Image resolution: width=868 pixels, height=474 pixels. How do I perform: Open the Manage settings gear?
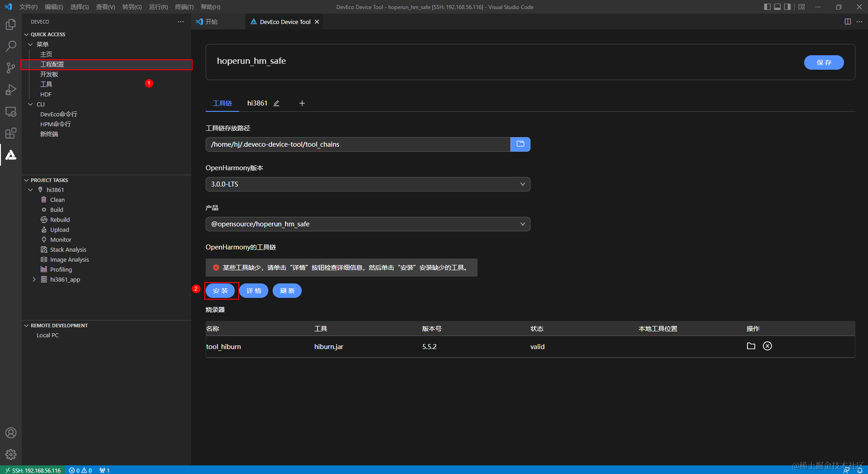[11, 454]
